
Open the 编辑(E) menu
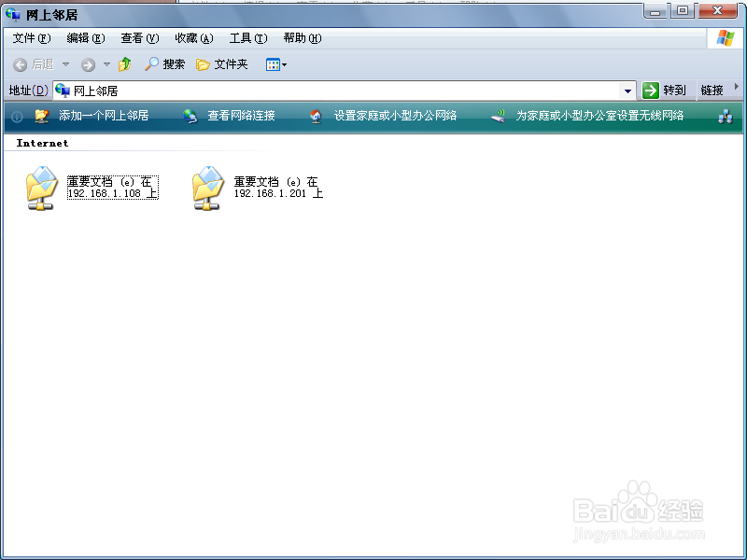point(86,38)
